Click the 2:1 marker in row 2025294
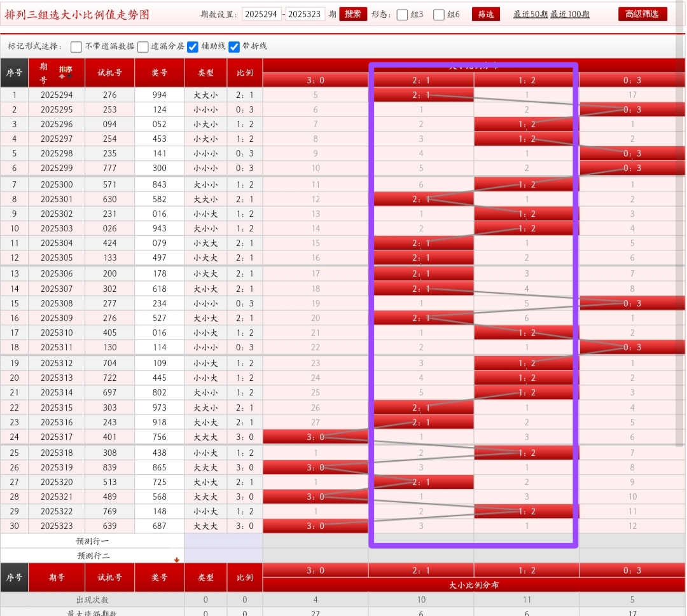The height and width of the screenshot is (616, 687). [x=423, y=95]
